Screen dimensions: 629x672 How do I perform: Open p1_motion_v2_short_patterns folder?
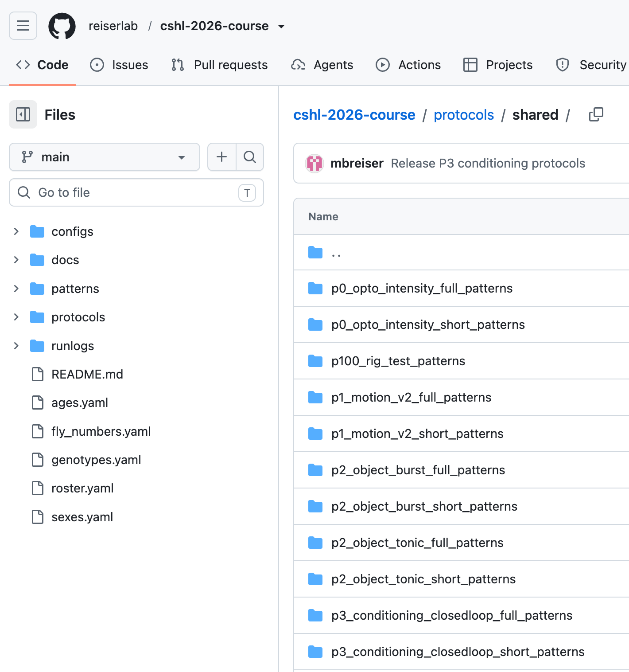[417, 434]
